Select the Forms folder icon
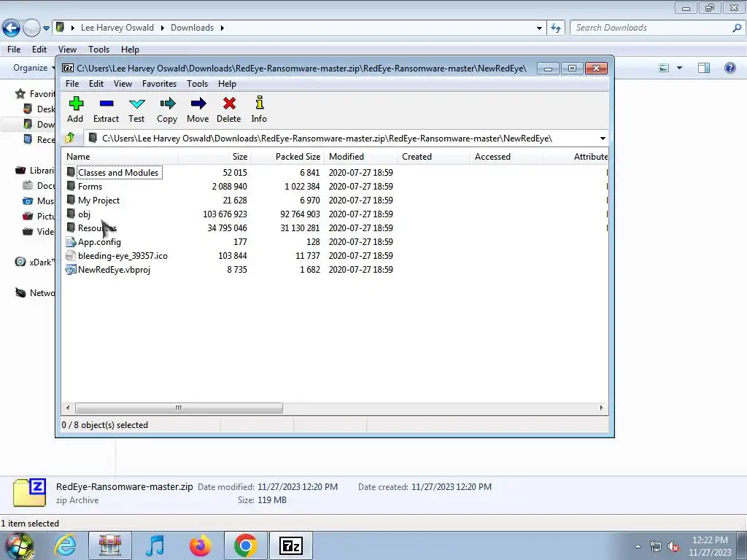747x560 pixels. 71,186
